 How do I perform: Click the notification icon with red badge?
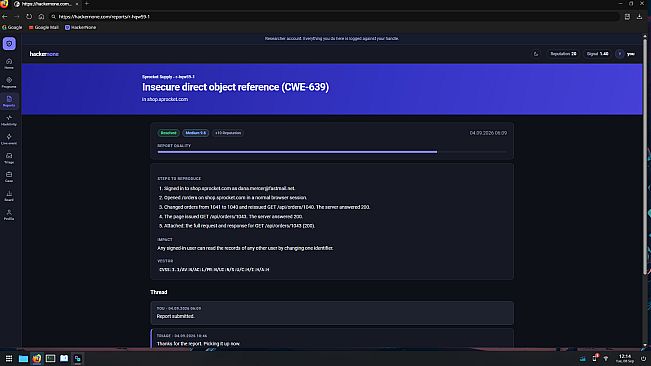(x=595, y=358)
